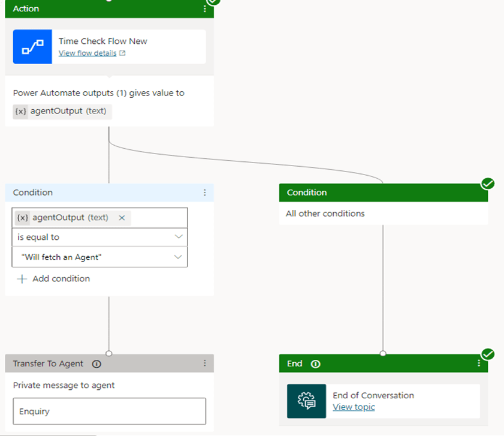Open View flow details link

coord(88,53)
